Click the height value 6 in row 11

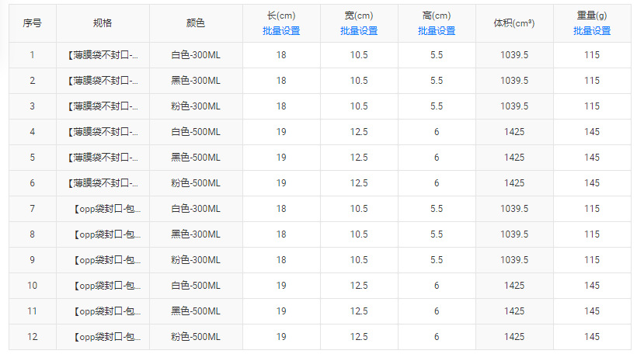(437, 311)
